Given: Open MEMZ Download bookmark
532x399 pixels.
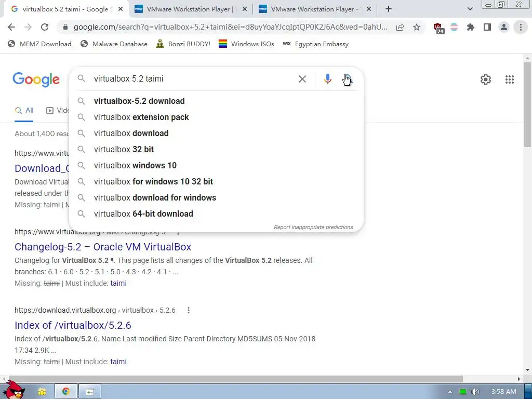Looking at the screenshot, I should click(39, 44).
